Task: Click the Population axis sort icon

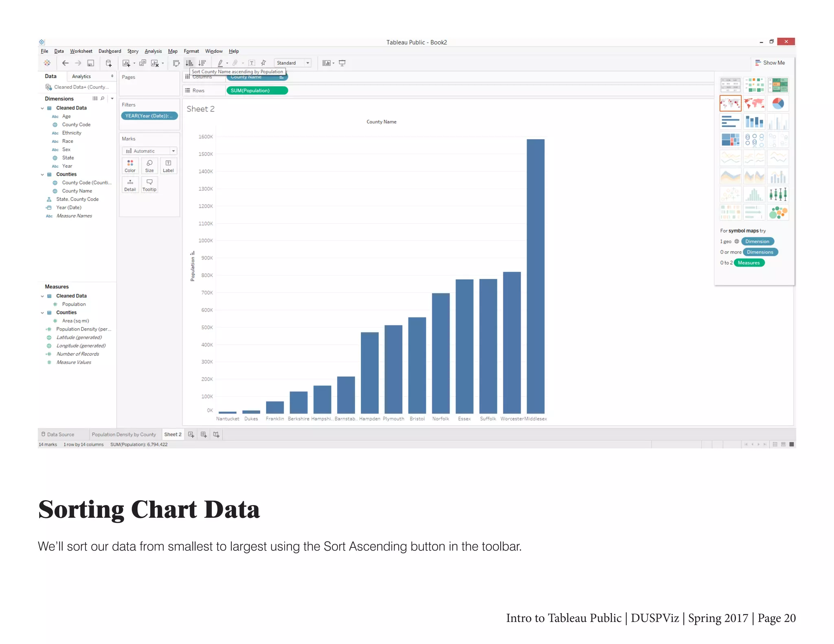Action: pos(193,253)
